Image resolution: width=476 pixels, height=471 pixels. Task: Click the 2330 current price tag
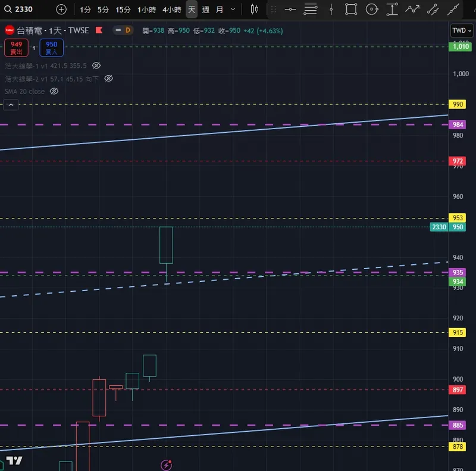click(439, 227)
